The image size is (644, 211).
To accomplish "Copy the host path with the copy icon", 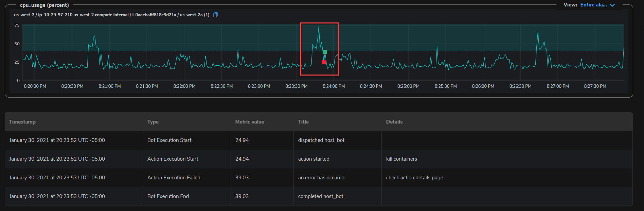I will pos(215,15).
